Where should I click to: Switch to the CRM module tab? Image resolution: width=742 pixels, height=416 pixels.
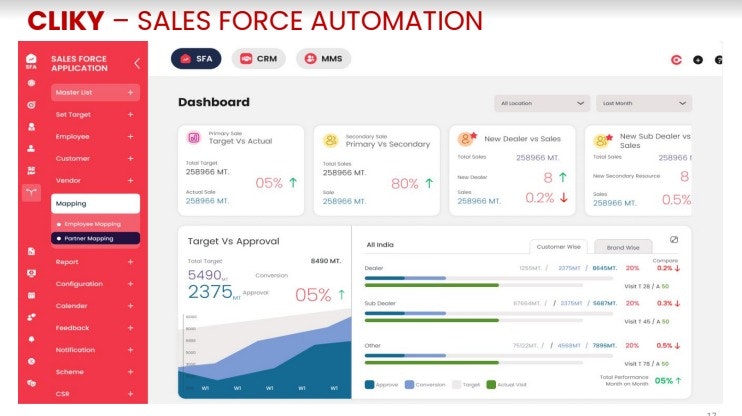(258, 59)
